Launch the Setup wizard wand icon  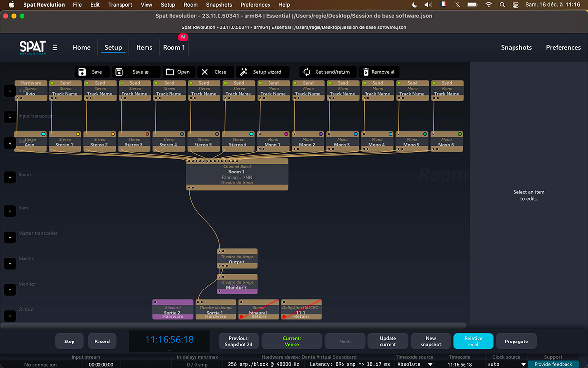click(x=243, y=72)
